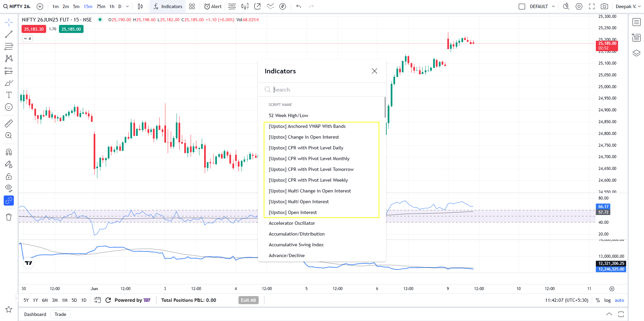Toggle the drawings sync link button
Viewport: 644px width, 321px height.
9,201
